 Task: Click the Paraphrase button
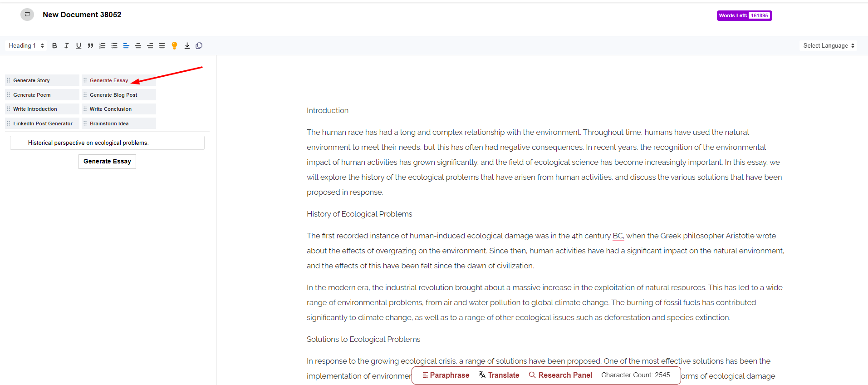tap(446, 375)
